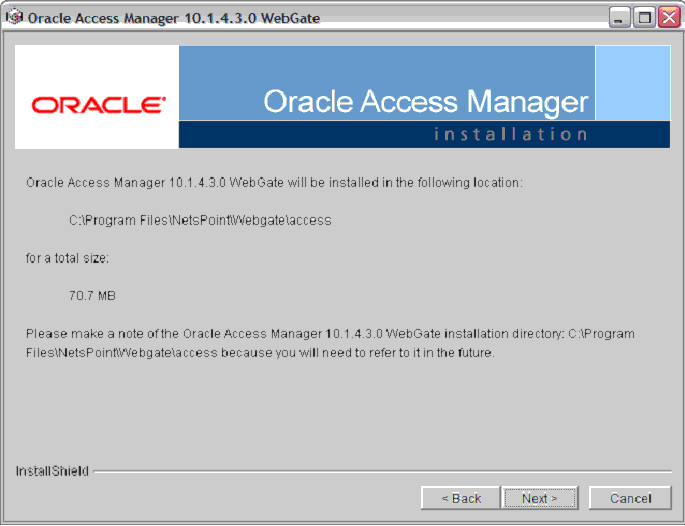Image resolution: width=685 pixels, height=526 pixels.
Task: Maximize the WebGate installer window
Action: (644, 18)
